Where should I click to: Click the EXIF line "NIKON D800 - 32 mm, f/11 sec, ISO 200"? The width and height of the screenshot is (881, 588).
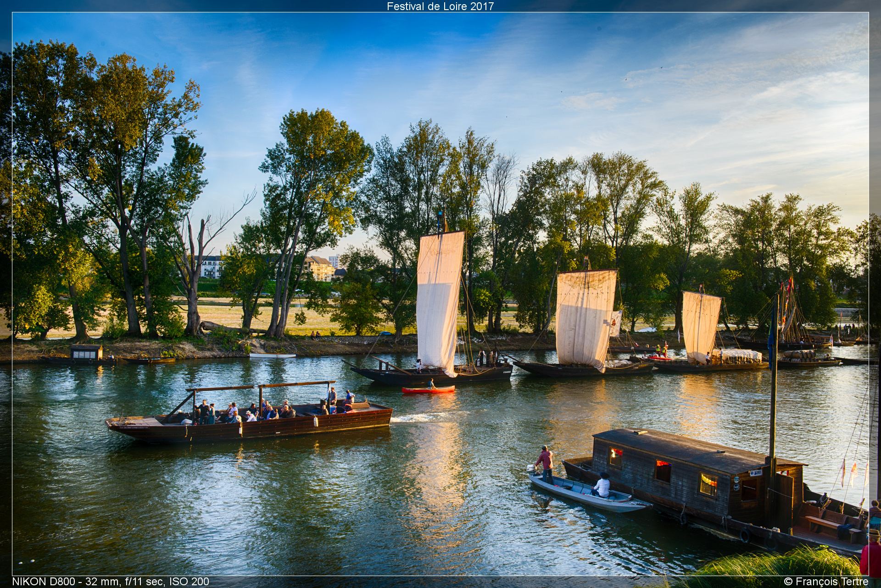(111, 582)
